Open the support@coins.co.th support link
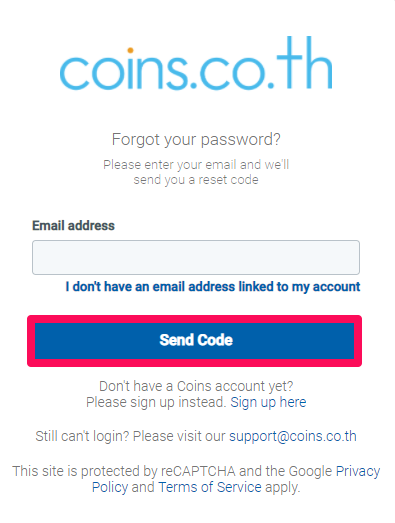The height and width of the screenshot is (523, 395). point(293,436)
